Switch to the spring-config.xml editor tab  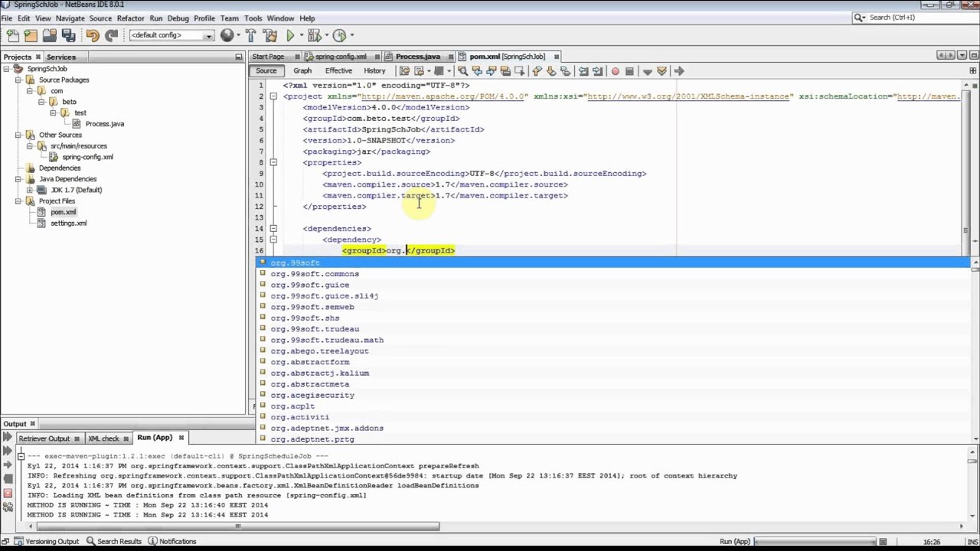click(x=341, y=57)
